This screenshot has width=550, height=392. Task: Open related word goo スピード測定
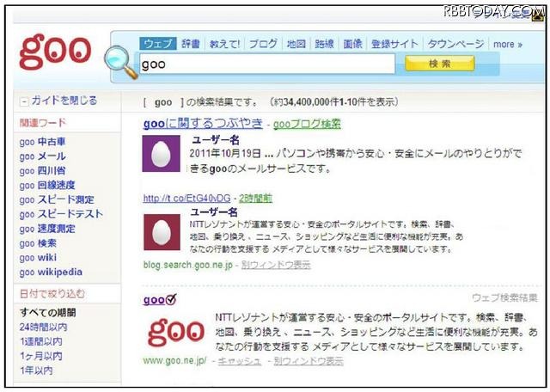57,199
